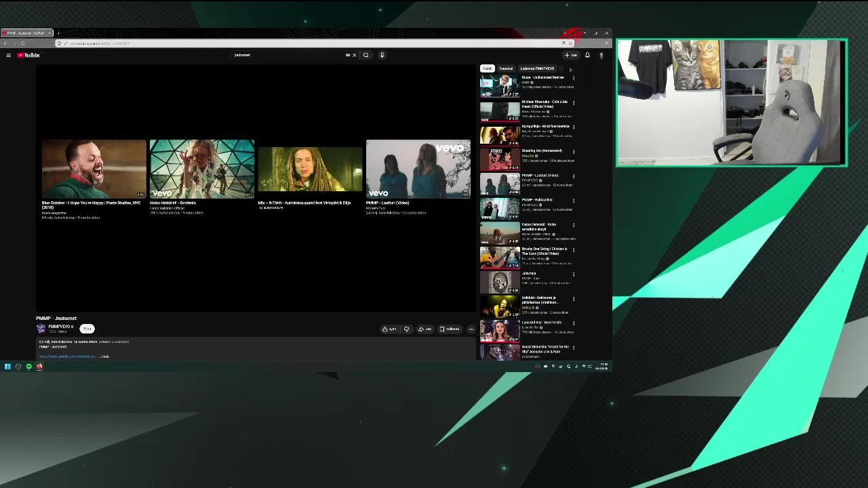The height and width of the screenshot is (488, 868).
Task: Open PMMP - Lautturi sidebar video title
Action: (540, 175)
